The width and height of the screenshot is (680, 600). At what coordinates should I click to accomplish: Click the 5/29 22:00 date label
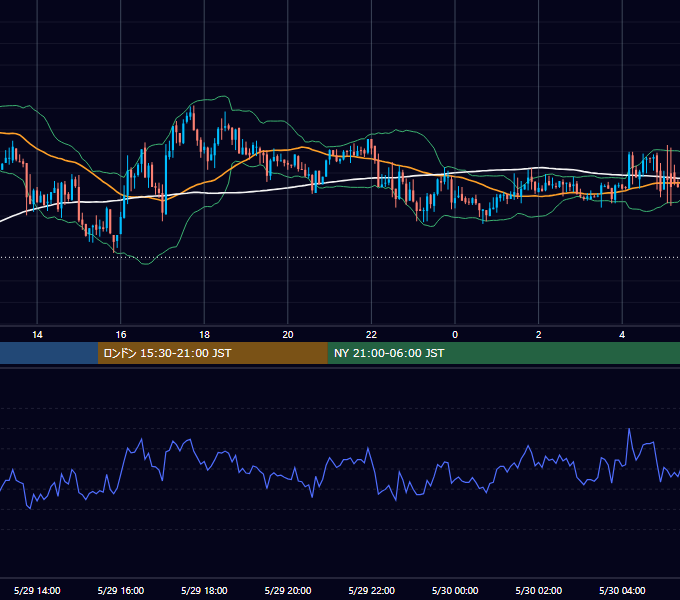[x=372, y=590]
